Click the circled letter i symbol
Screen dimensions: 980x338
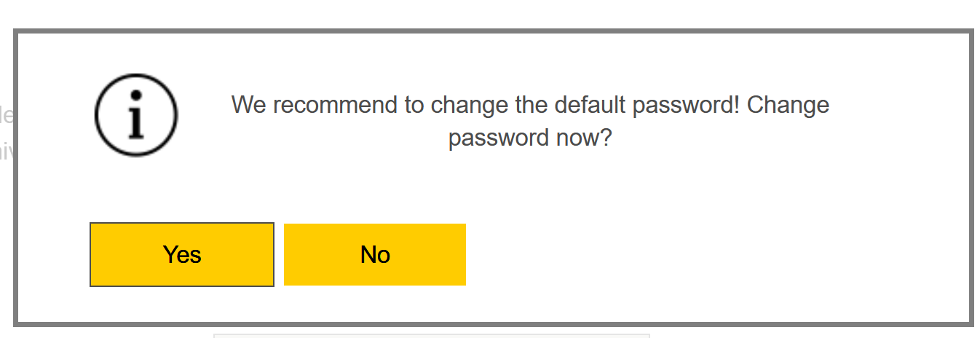point(136,115)
